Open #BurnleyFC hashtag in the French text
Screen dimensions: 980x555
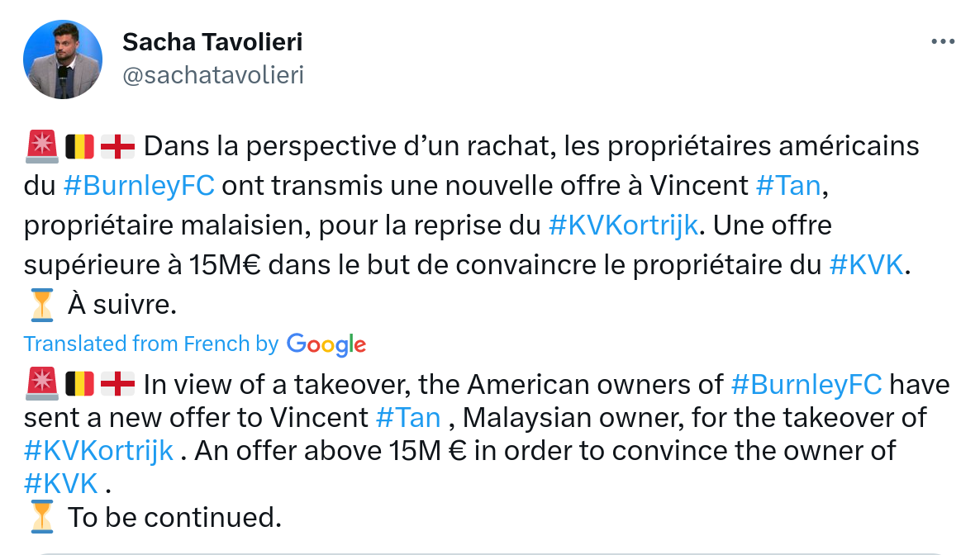(x=139, y=185)
